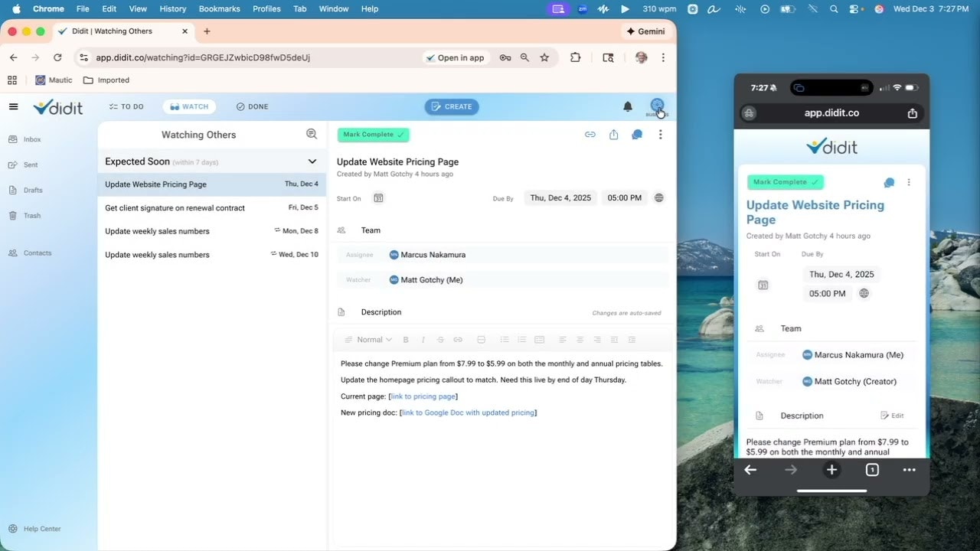Open the timezone globe next to 05:00 PM
Image resolution: width=980 pixels, height=551 pixels.
[x=659, y=197]
